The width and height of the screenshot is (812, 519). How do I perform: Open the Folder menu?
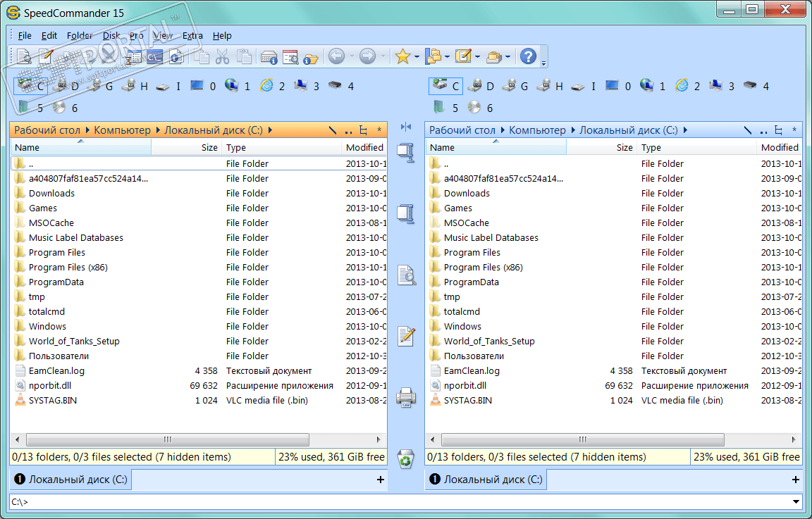80,36
